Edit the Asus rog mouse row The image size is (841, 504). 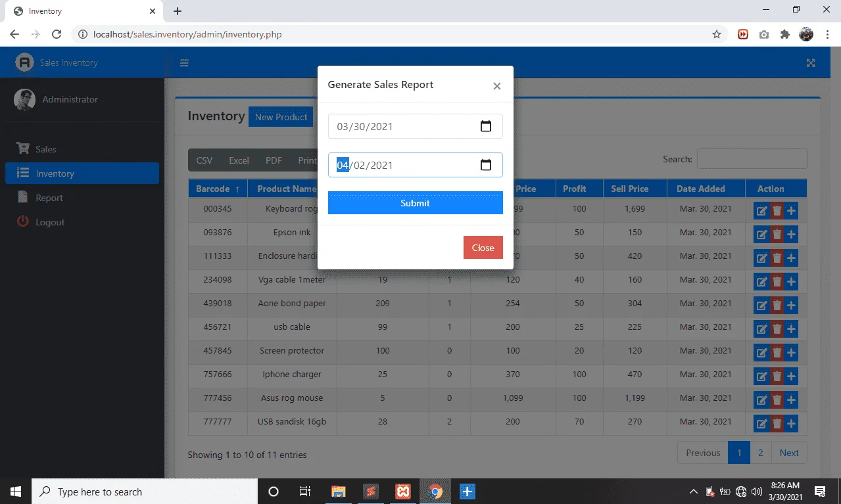point(761,400)
